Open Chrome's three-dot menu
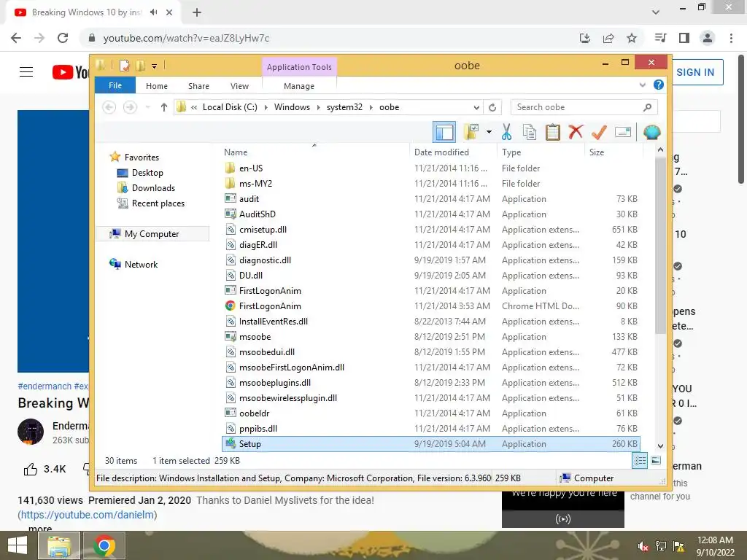747x560 pixels. point(731,38)
